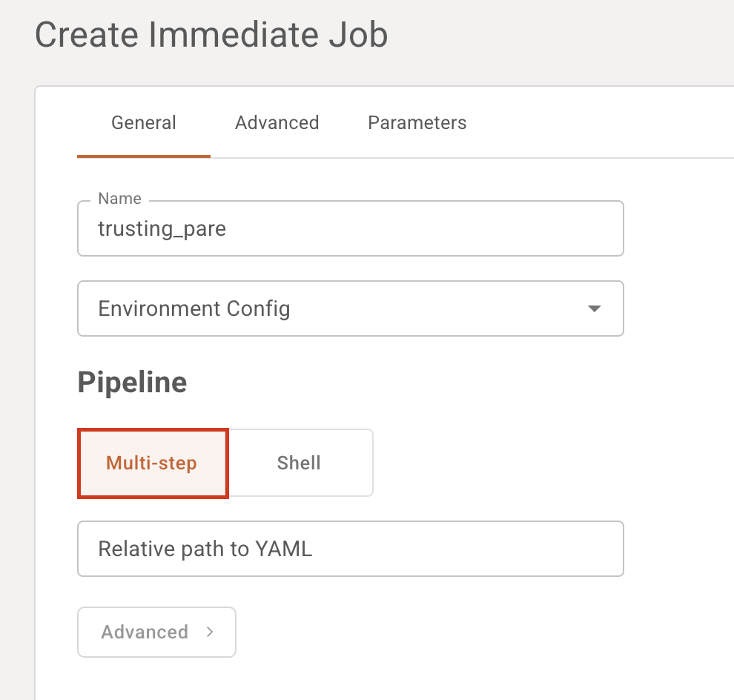Viewport: 734px width, 700px height.
Task: Expand the Advanced section chevron
Action: pos(211,632)
